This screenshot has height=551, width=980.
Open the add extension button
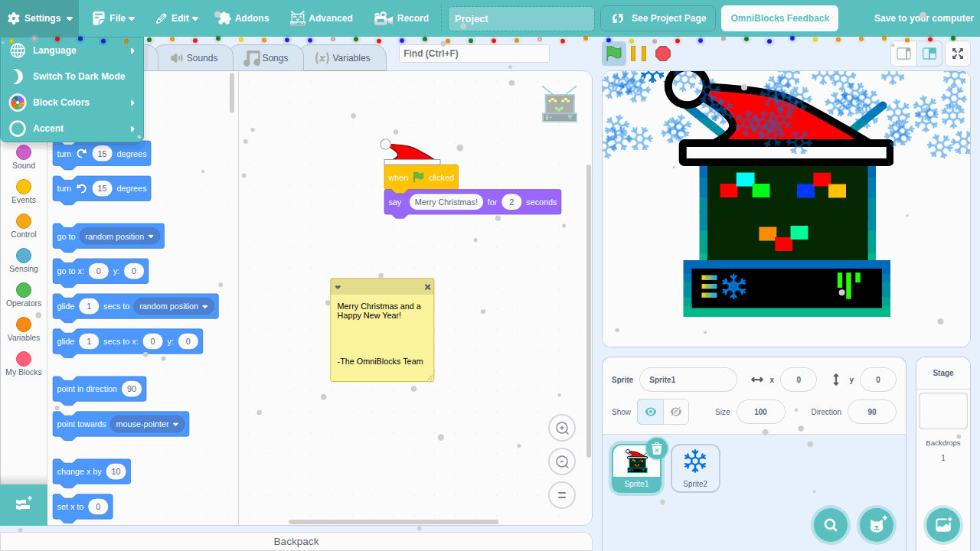coord(24,504)
